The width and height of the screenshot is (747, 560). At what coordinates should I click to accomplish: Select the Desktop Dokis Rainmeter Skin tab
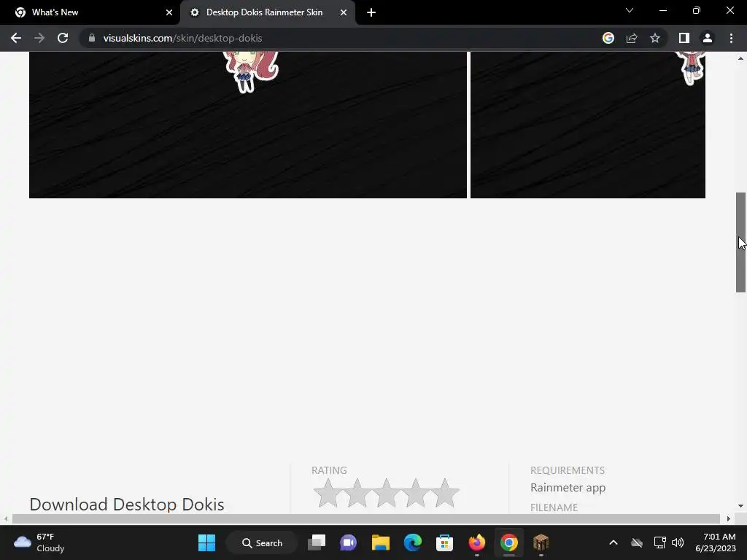point(268,12)
